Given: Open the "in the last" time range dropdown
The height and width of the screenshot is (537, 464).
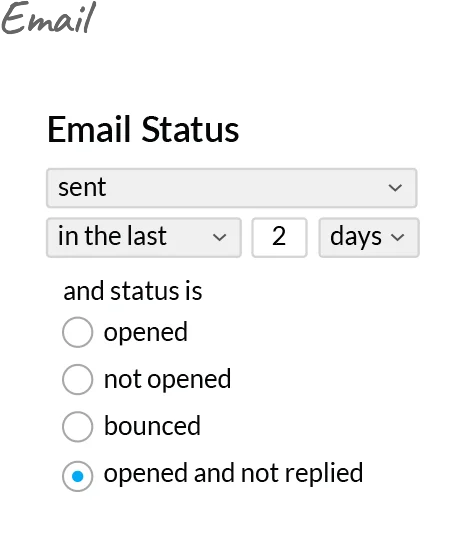Looking at the screenshot, I should [x=144, y=237].
